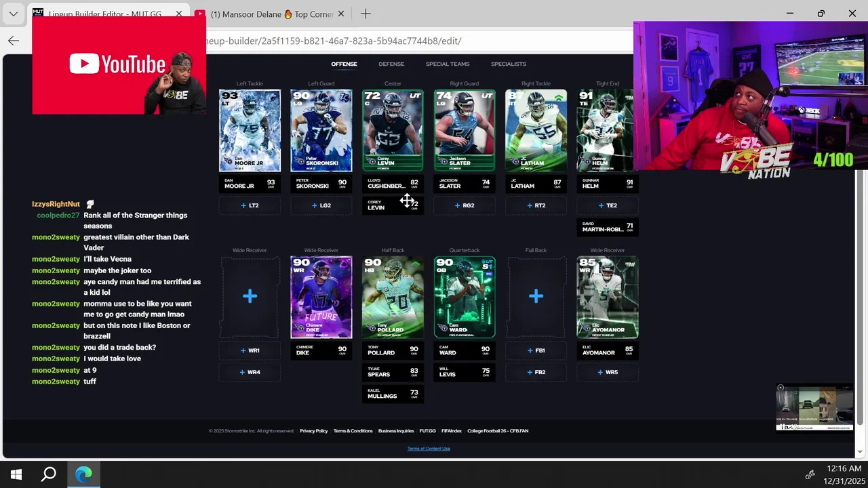Select the Tony Pollard half back card
Viewport: 868px width, 488px height.
(x=393, y=298)
